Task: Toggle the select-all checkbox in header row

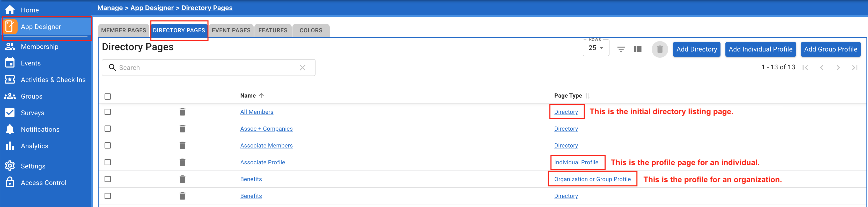Action: (x=108, y=97)
